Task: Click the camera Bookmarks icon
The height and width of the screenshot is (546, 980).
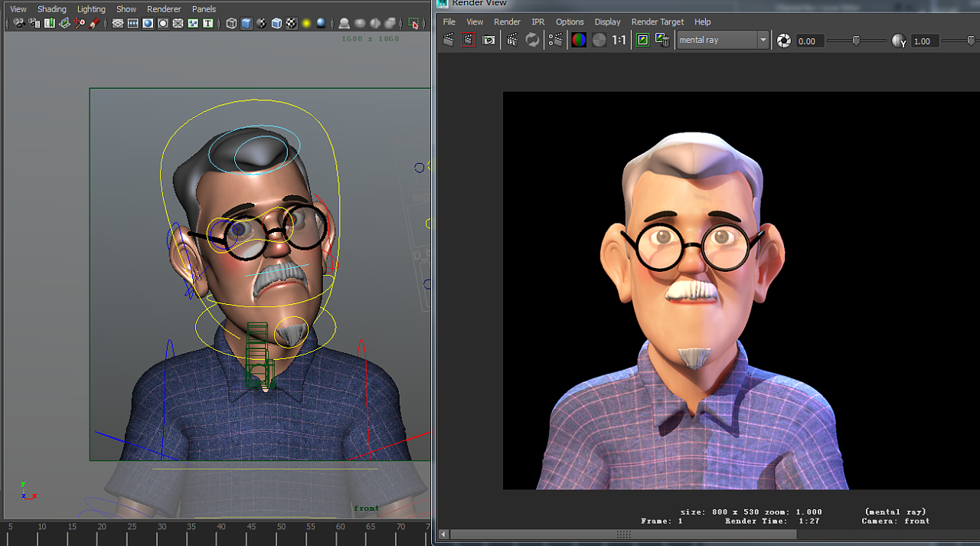Action: click(50, 24)
